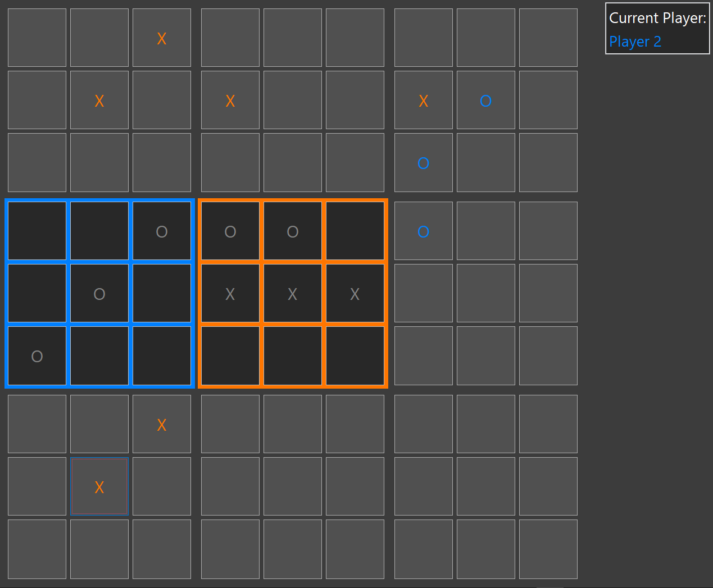713x588 pixels.
Task: Click the middle X in the orange-outlined board
Action: 293,294
